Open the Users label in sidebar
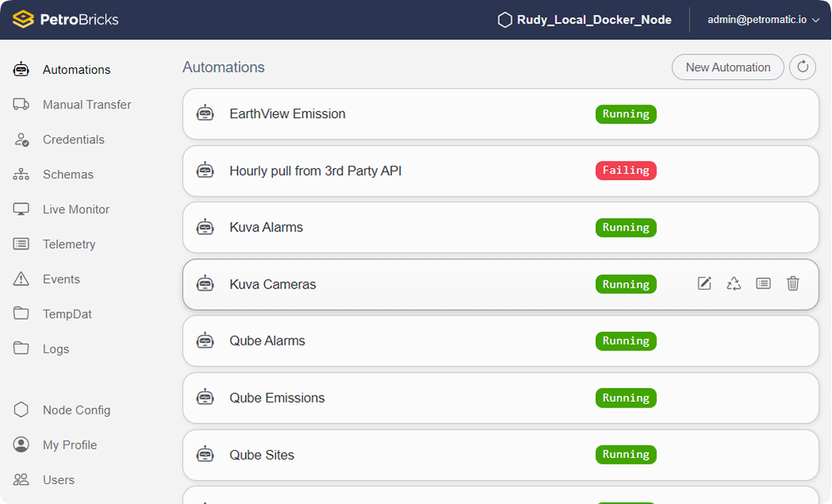This screenshot has width=832, height=504. pos(59,480)
